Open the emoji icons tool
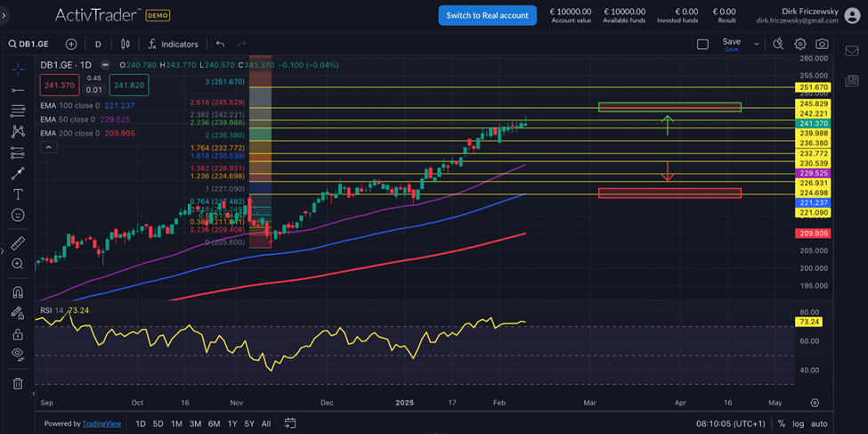 18,215
